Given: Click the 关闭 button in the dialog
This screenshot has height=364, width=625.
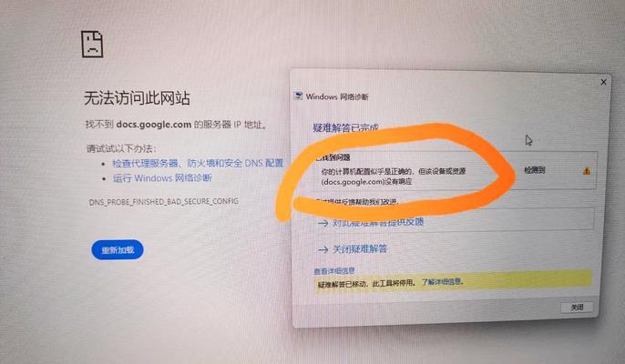Looking at the screenshot, I should point(577,307).
